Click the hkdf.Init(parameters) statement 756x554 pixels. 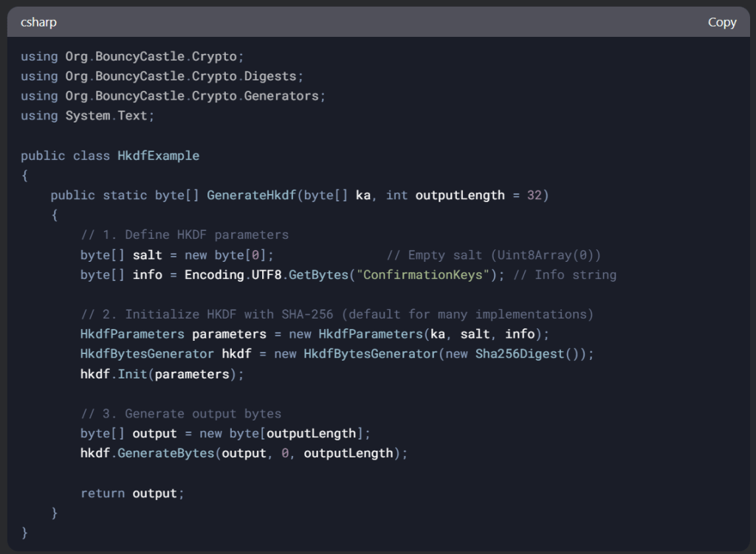point(162,374)
